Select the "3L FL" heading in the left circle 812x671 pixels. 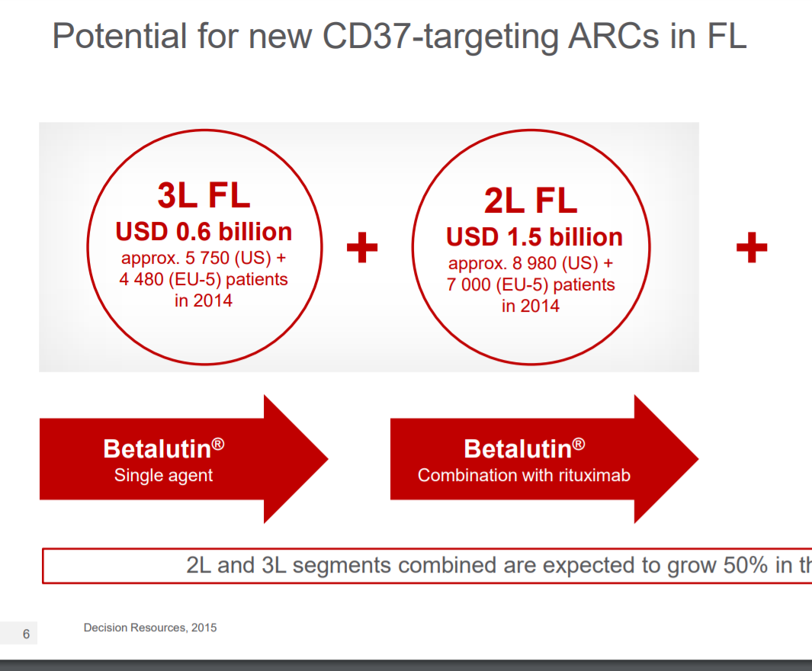204,196
